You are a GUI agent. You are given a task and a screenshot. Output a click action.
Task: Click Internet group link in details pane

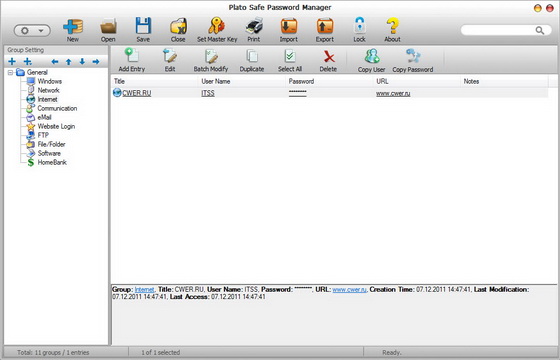[x=144, y=290]
